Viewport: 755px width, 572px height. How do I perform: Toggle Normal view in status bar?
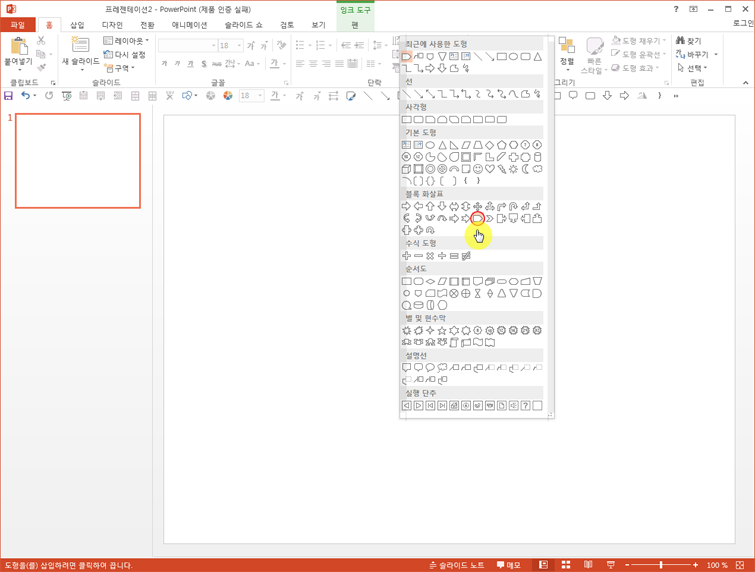[544, 565]
